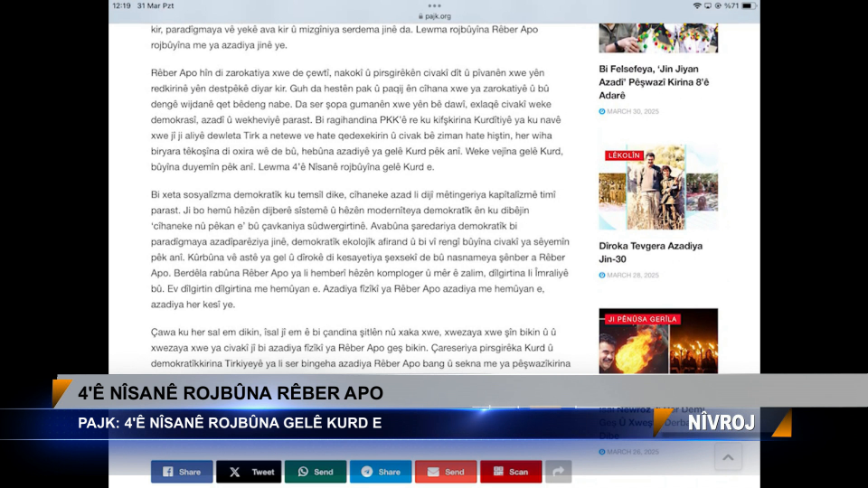868x488 pixels.
Task: Click the MARCH 30, 2025 date
Action: click(633, 111)
